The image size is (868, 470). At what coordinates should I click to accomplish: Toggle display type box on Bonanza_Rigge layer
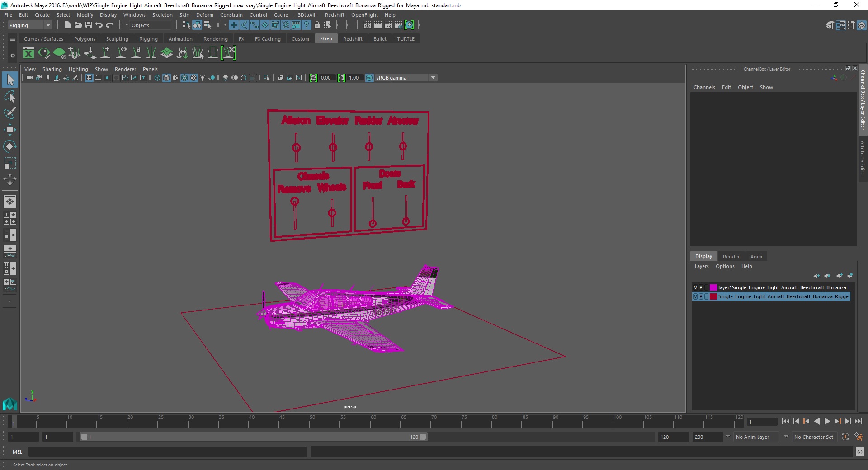point(707,296)
